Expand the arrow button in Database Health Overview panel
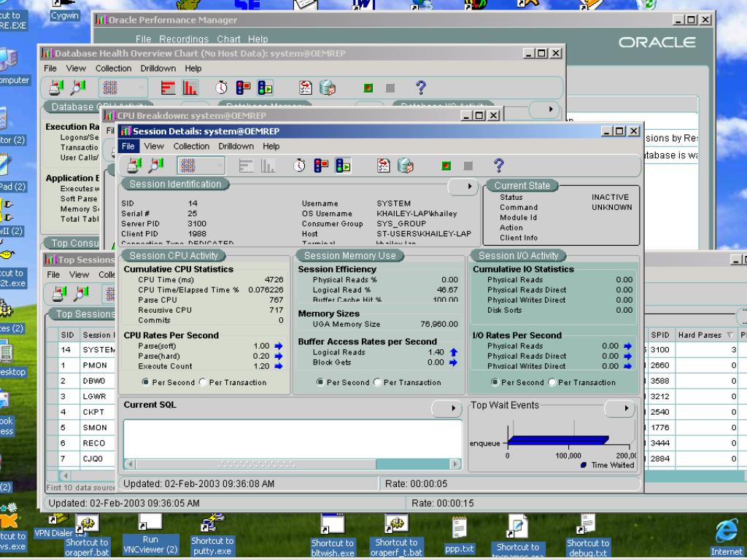 click(544, 109)
